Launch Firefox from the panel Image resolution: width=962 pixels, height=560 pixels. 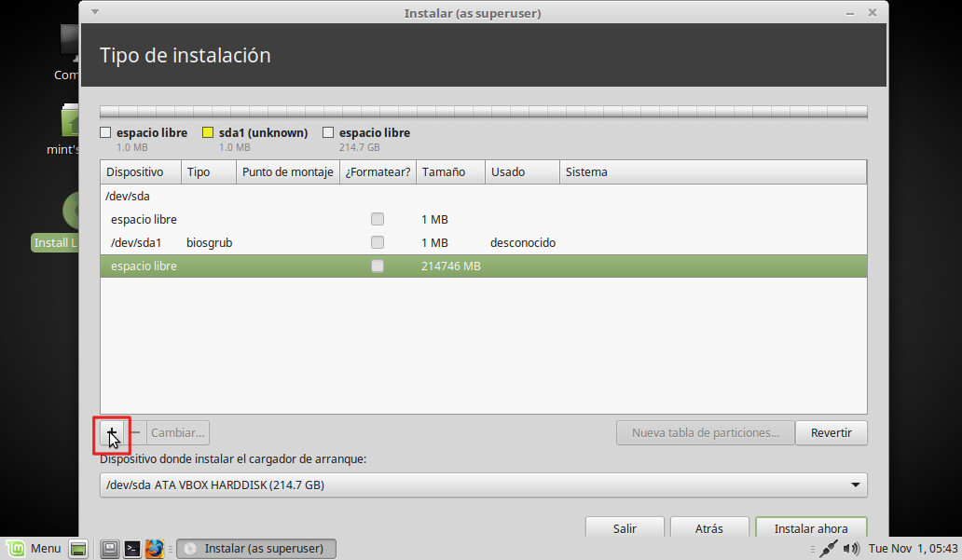(x=155, y=549)
